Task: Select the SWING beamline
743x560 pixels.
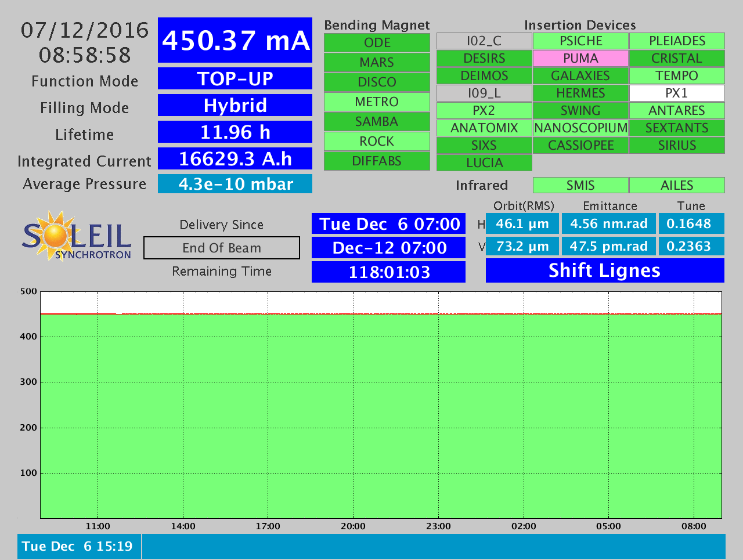Action: [x=580, y=110]
